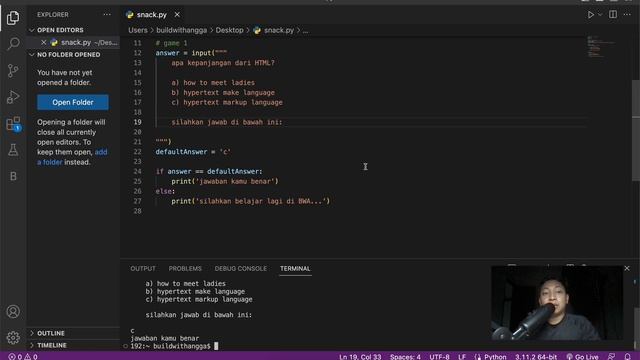Open notifications bell icon

point(627,356)
